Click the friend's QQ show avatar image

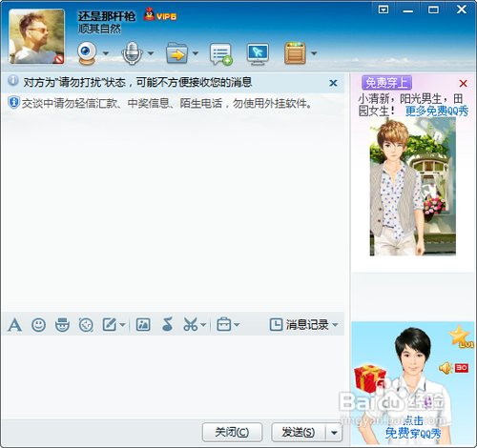tap(413, 187)
